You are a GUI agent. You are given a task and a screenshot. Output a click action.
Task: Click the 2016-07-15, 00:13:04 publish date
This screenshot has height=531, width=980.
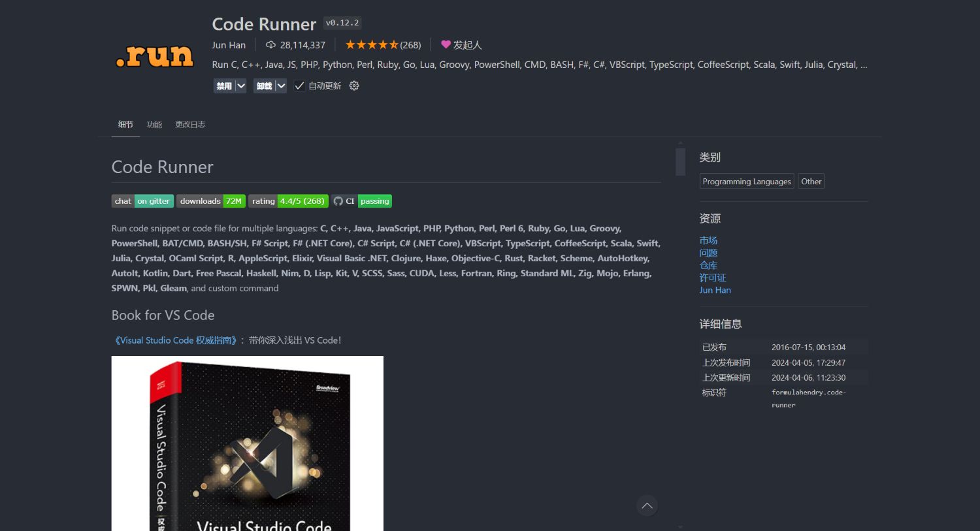tap(808, 347)
